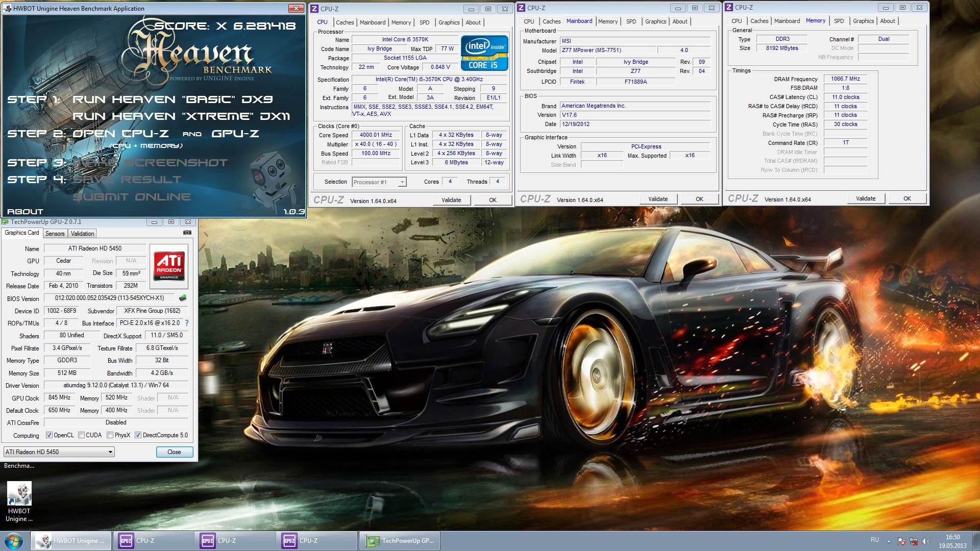Click the ATI Radeon logo in GPU-Z
The image size is (980, 551).
169,266
